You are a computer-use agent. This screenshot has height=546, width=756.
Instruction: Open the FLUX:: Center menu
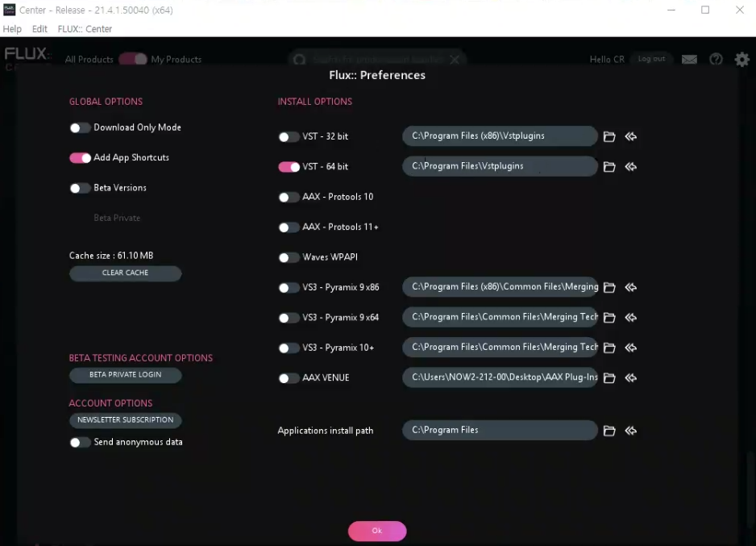pos(85,29)
